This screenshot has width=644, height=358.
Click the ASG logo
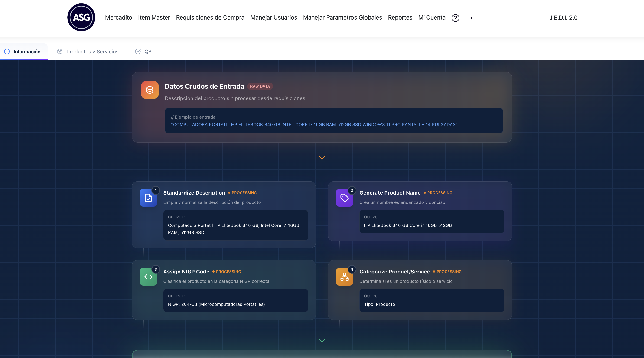click(x=81, y=17)
